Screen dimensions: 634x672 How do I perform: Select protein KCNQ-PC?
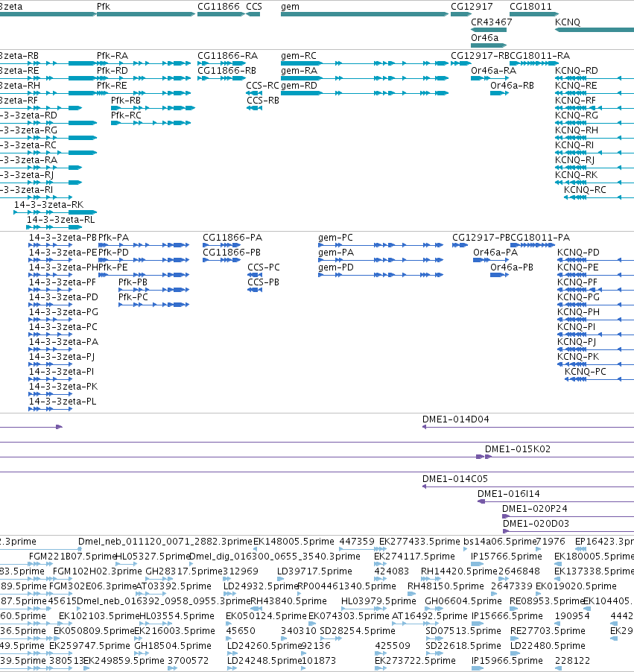(585, 372)
